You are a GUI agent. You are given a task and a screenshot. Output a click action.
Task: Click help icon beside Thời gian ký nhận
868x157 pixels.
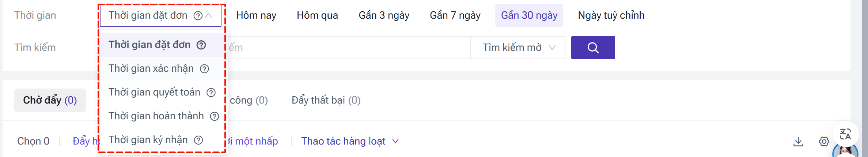tap(198, 140)
